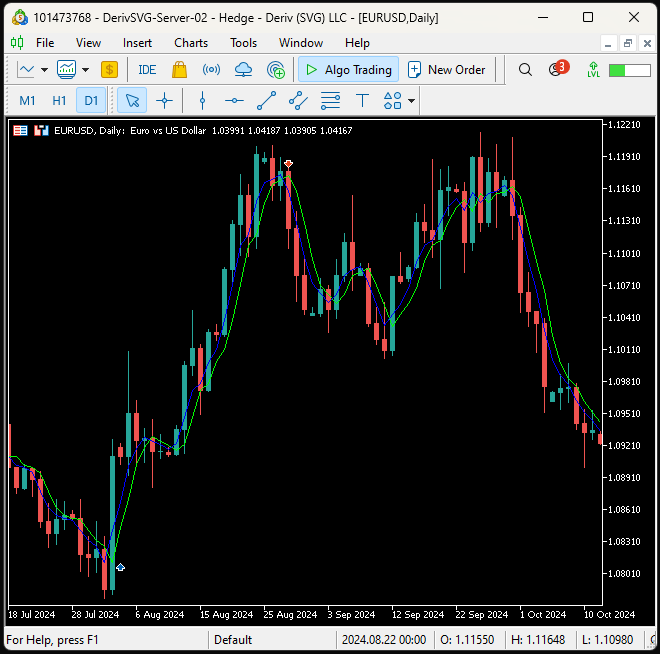Click the yellow dollar trading icon
Image resolution: width=660 pixels, height=654 pixels.
click(109, 69)
